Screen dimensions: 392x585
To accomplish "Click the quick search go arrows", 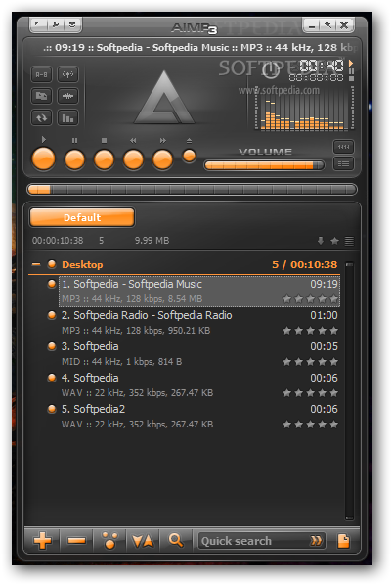I will [x=317, y=541].
